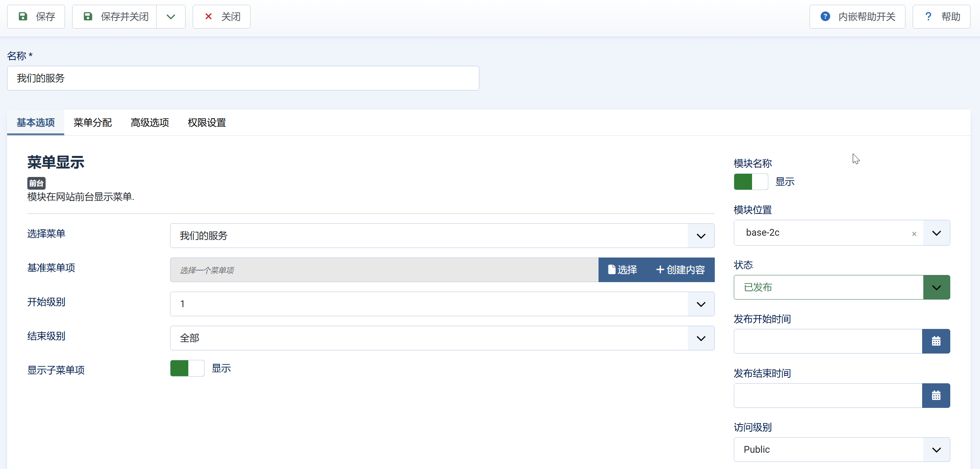This screenshot has width=980, height=469.
Task: Click the red X 关闭 icon
Action: tap(208, 17)
